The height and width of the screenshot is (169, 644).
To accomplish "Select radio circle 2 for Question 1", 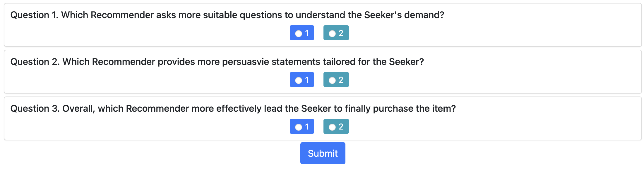I will click(332, 34).
